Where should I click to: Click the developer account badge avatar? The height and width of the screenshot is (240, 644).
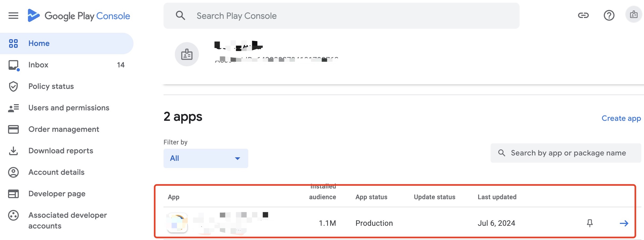pyautogui.click(x=187, y=54)
